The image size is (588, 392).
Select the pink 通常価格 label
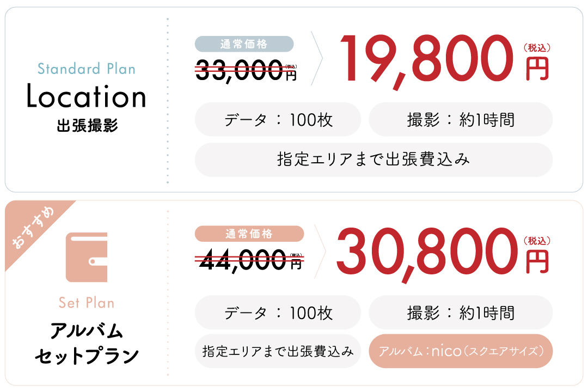(x=249, y=234)
